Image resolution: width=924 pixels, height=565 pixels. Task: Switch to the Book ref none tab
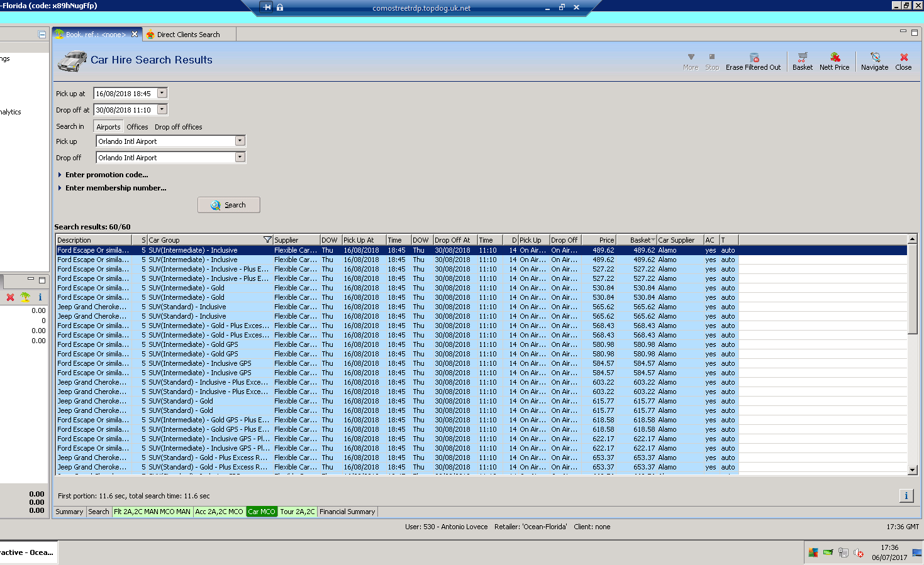(x=96, y=35)
